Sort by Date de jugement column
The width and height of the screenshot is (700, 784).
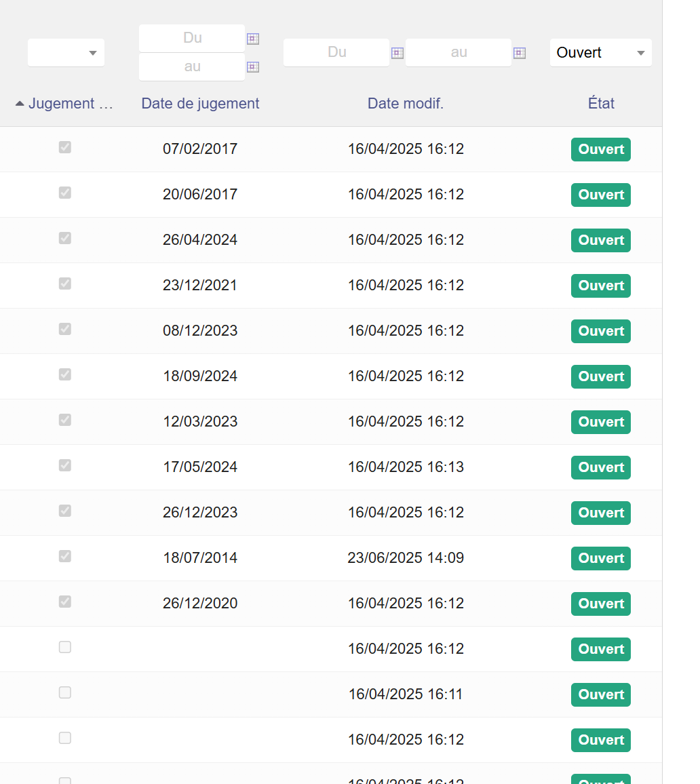point(200,104)
